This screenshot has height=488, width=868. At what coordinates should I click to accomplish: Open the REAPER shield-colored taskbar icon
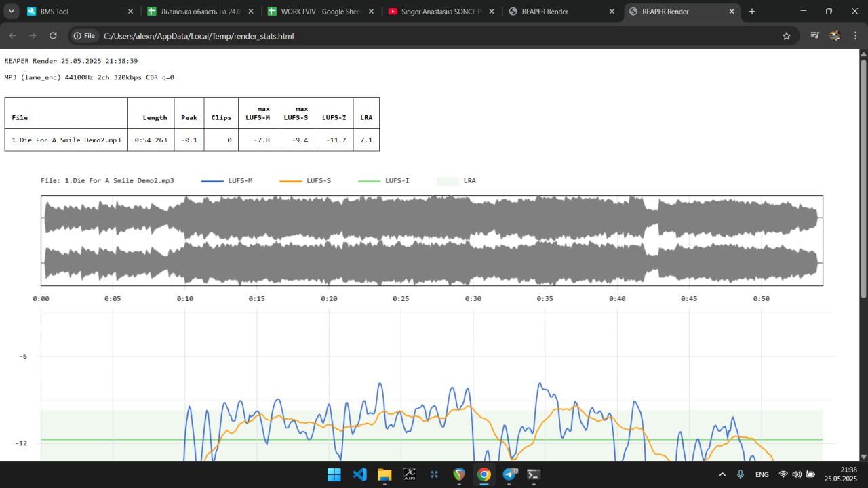tap(459, 474)
